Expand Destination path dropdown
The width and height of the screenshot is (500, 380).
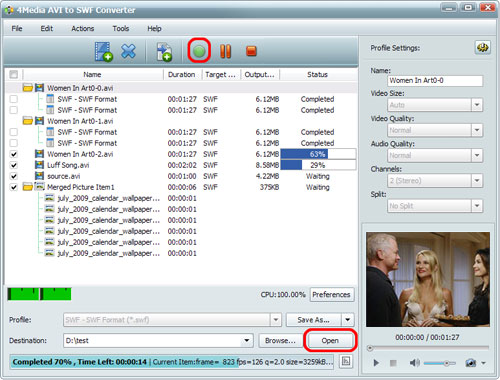tap(247, 341)
